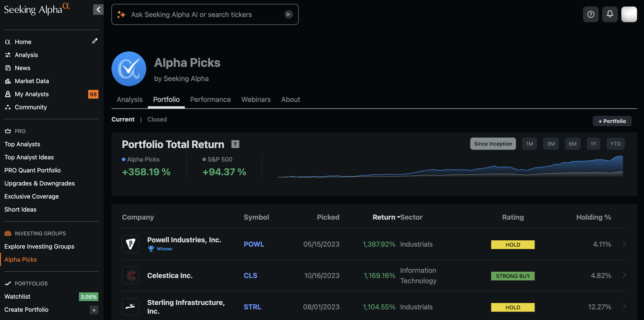Click the Analysis sidebar icon

pyautogui.click(x=8, y=55)
